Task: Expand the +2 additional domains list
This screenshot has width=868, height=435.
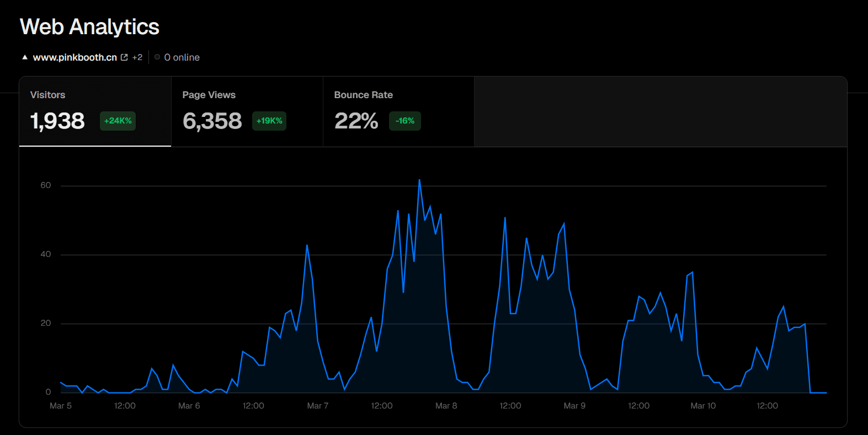Action: tap(137, 57)
